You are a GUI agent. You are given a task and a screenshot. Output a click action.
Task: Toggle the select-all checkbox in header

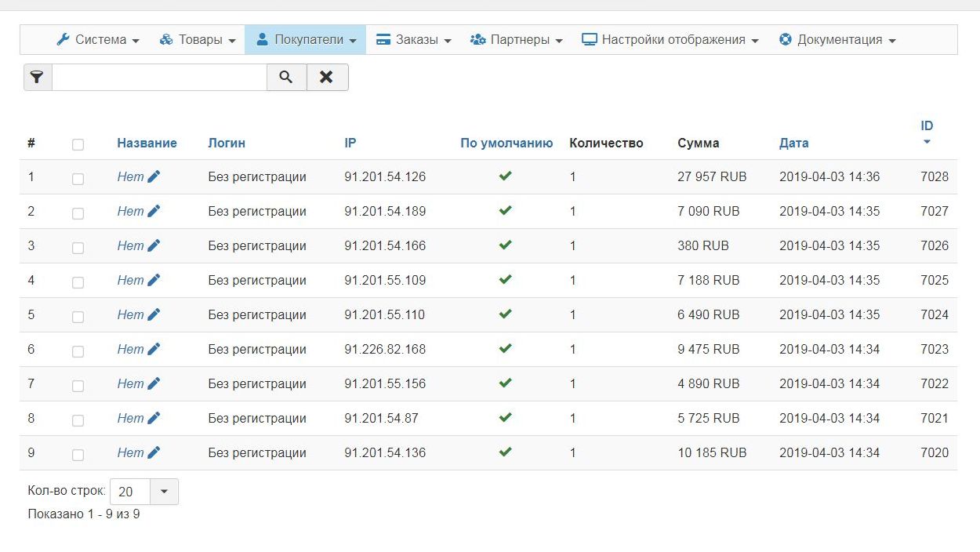[78, 144]
